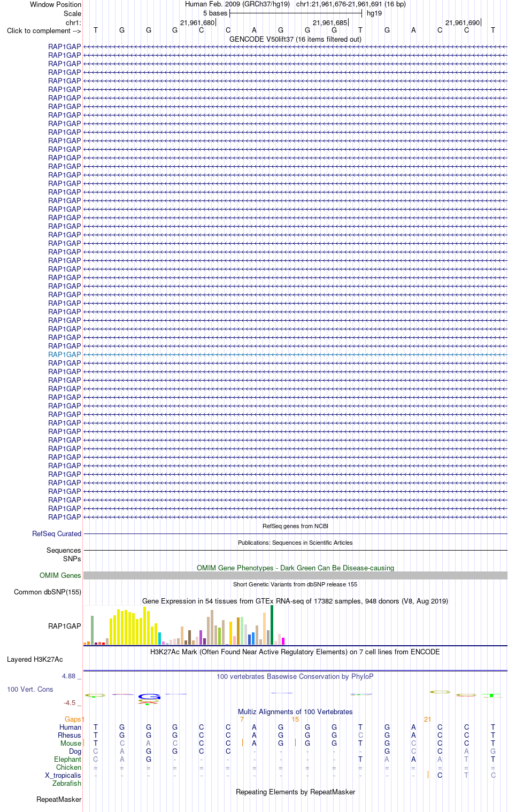Open 'Repeating Elements by RepeatMasker' title
This screenshot has height=812, width=508.
pos(295,792)
